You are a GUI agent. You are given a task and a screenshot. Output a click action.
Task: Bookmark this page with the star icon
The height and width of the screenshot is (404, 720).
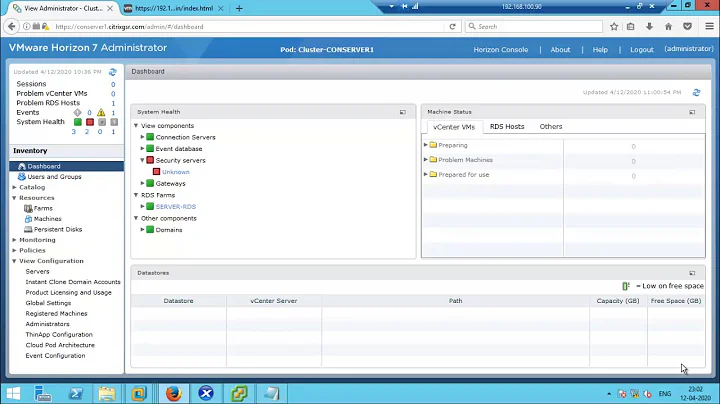click(614, 27)
